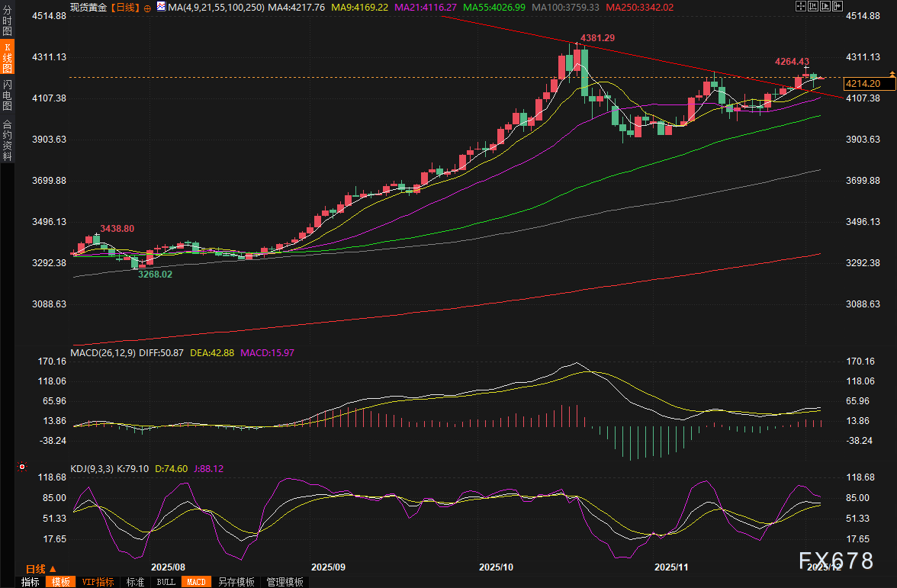Toggle the BULL template

166,582
